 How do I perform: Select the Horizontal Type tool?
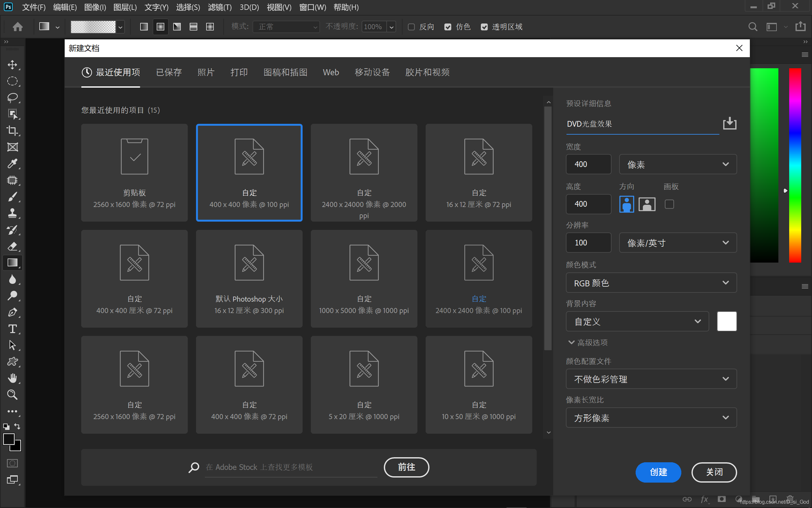12,329
